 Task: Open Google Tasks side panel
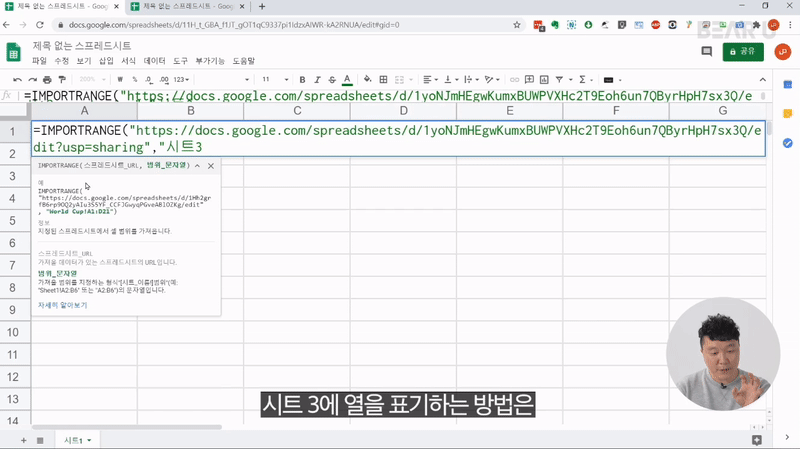(788, 143)
